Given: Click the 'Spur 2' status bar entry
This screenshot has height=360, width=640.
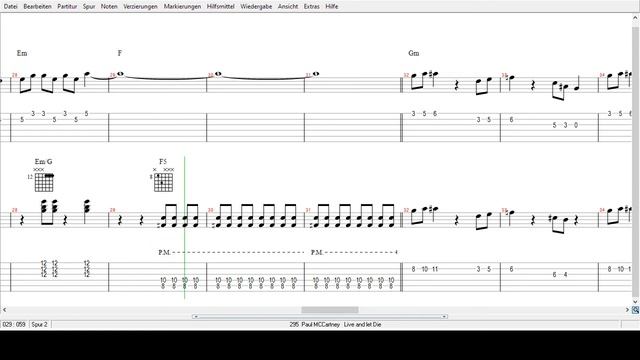Looking at the screenshot, I should 40,324.
